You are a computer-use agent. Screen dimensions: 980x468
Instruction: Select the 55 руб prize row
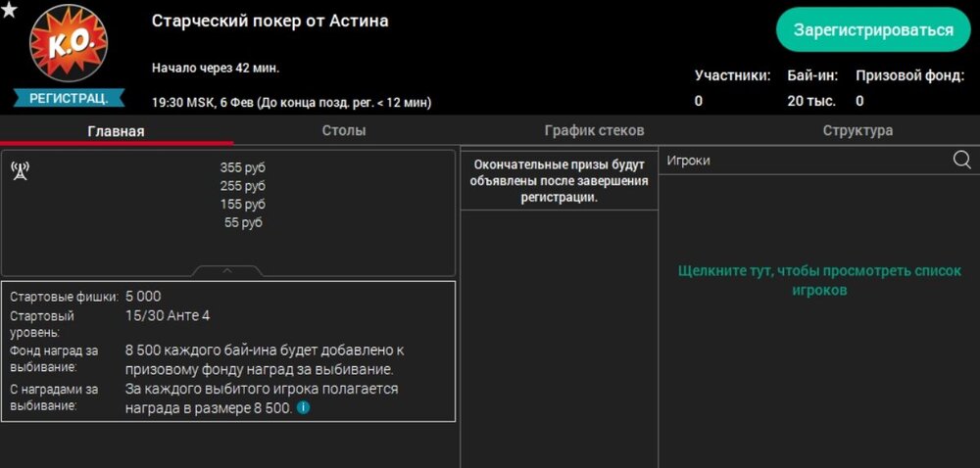[x=243, y=222]
